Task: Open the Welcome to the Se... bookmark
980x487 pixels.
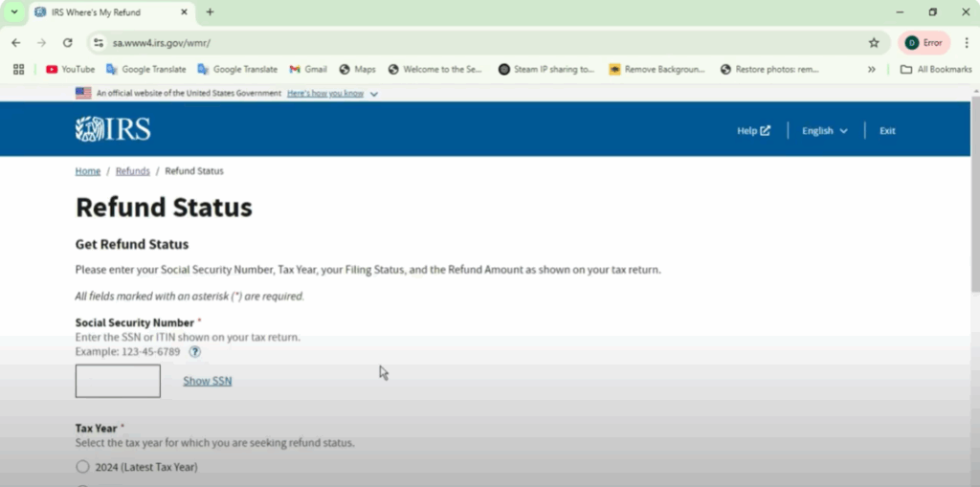Action: pos(435,70)
